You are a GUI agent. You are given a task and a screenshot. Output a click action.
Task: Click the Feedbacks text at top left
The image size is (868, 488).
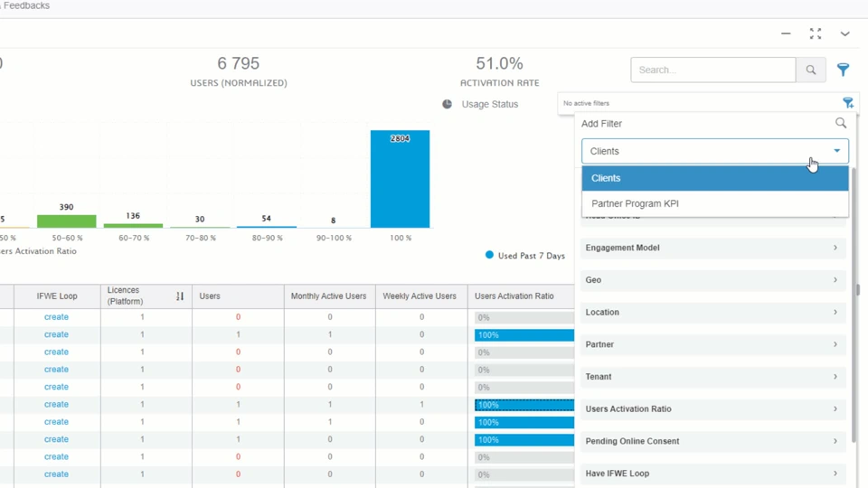pos(26,5)
